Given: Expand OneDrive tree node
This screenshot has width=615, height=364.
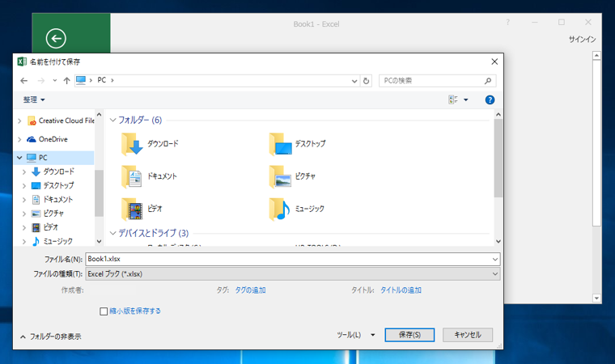Looking at the screenshot, I should pyautogui.click(x=19, y=139).
